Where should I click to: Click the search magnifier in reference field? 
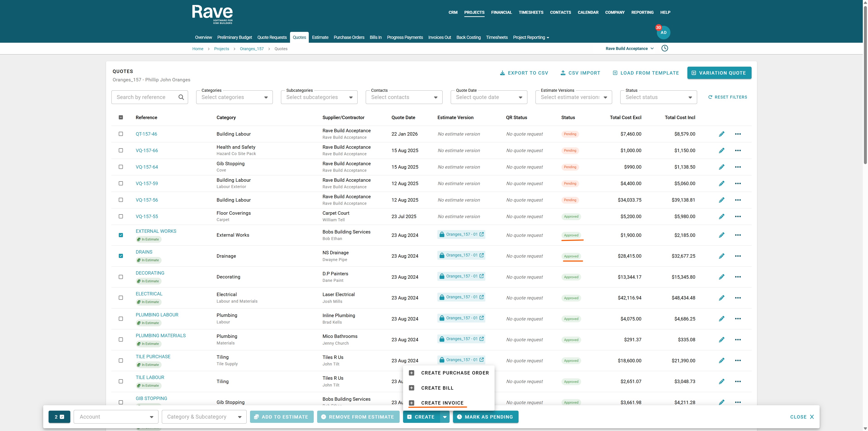coord(181,97)
